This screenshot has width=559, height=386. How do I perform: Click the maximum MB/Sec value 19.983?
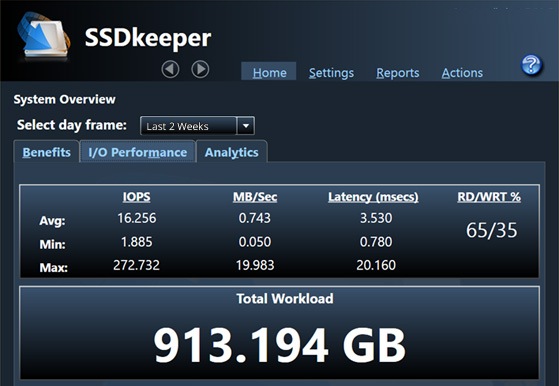255,265
